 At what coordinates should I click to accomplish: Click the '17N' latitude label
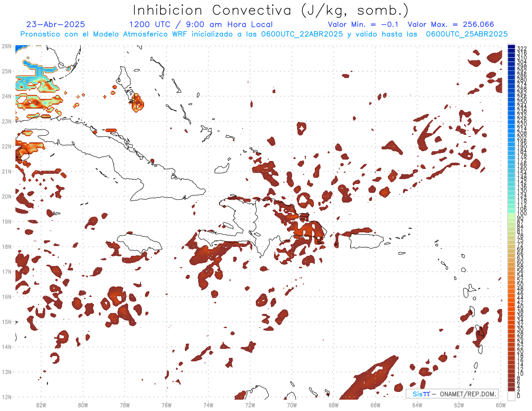click(7, 271)
